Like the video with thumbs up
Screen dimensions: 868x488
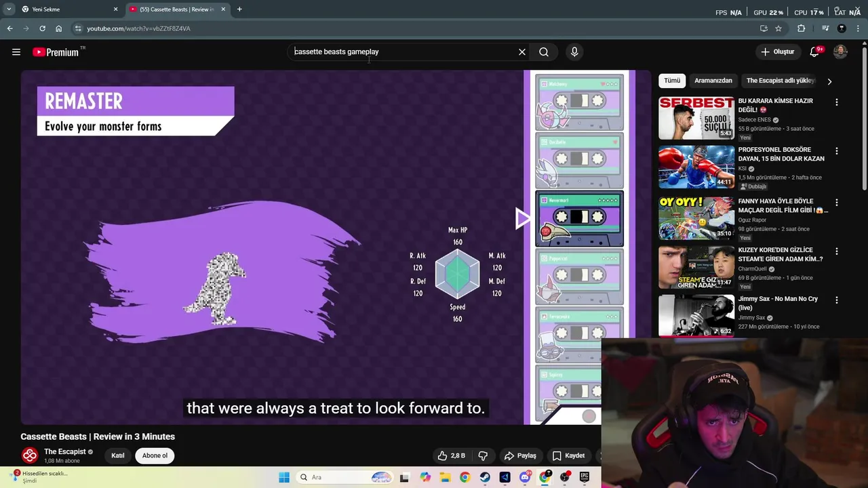coord(451,455)
